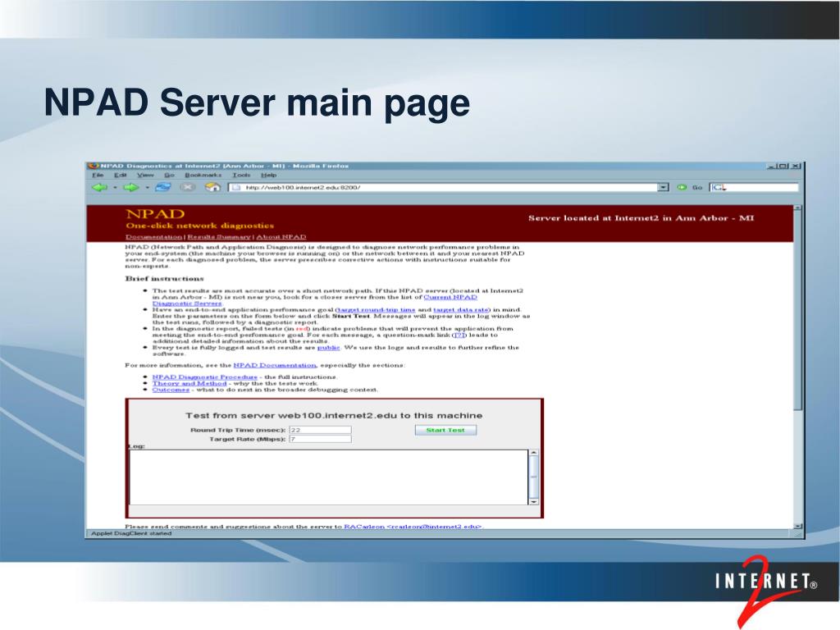Click 'One-click network diagnostics' subtitle
The height and width of the screenshot is (630, 840).
point(200,226)
